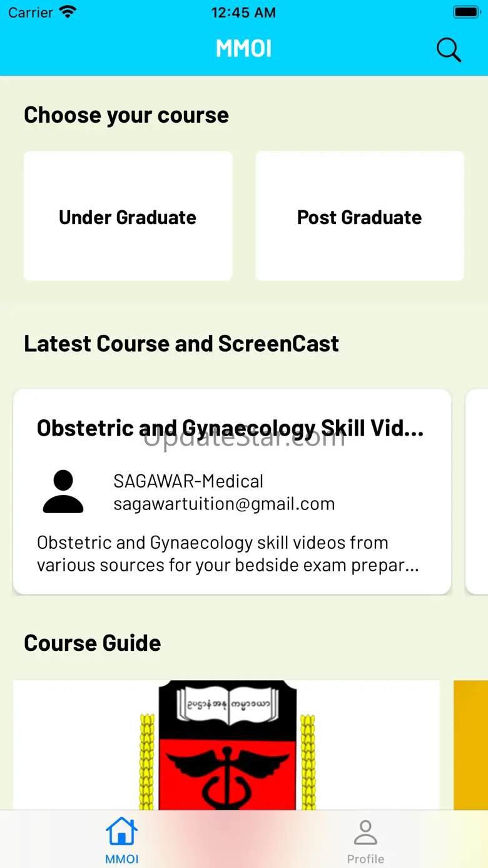
Task: Tap the battery indicator icon
Action: [x=466, y=12]
